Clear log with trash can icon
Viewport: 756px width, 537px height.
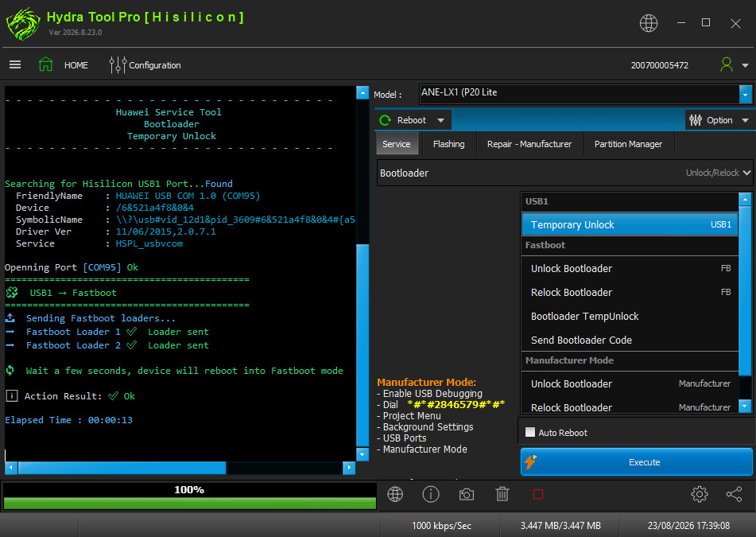pyautogui.click(x=502, y=494)
